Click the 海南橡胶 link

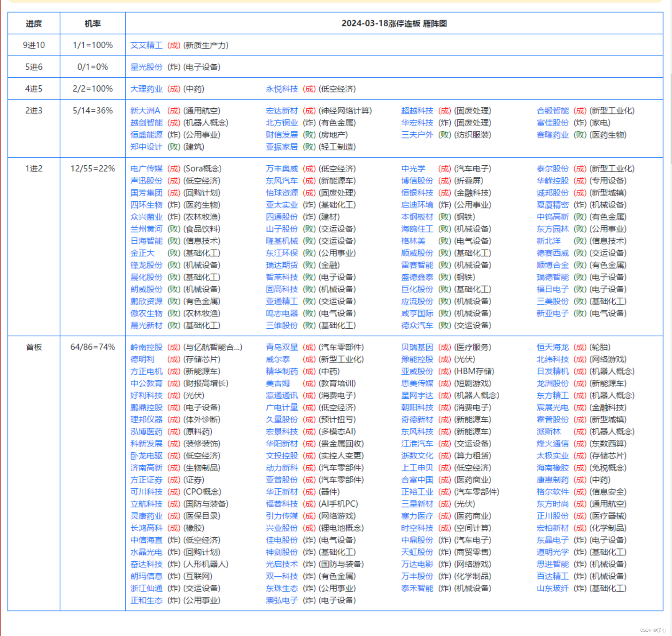[x=553, y=468]
